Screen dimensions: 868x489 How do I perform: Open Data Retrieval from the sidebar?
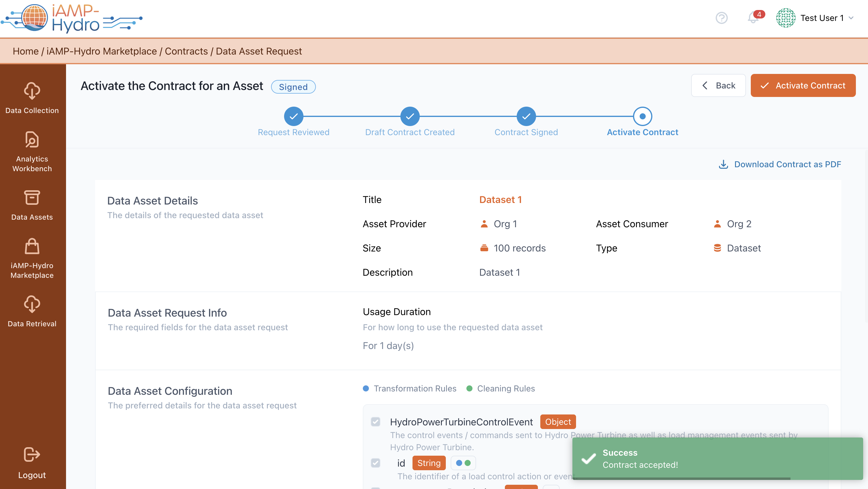point(32,311)
